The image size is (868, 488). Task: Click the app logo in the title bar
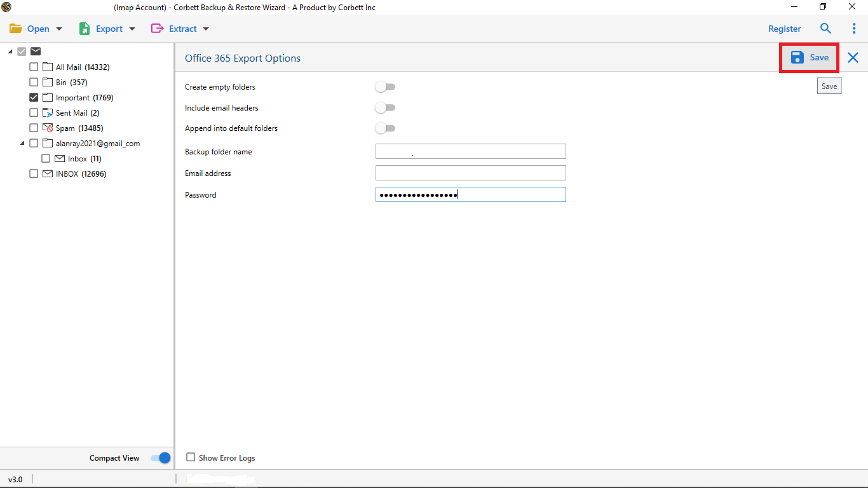pos(6,7)
